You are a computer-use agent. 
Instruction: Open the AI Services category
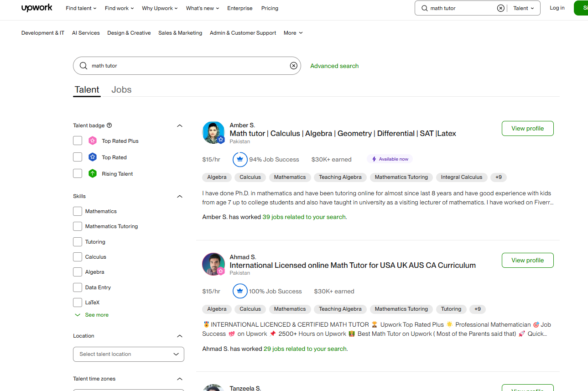click(86, 33)
